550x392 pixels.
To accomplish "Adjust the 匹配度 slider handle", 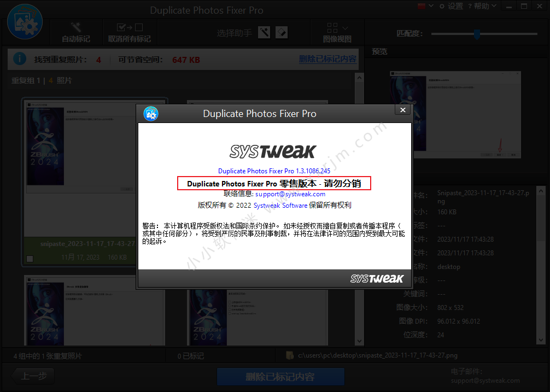I will click(x=477, y=34).
